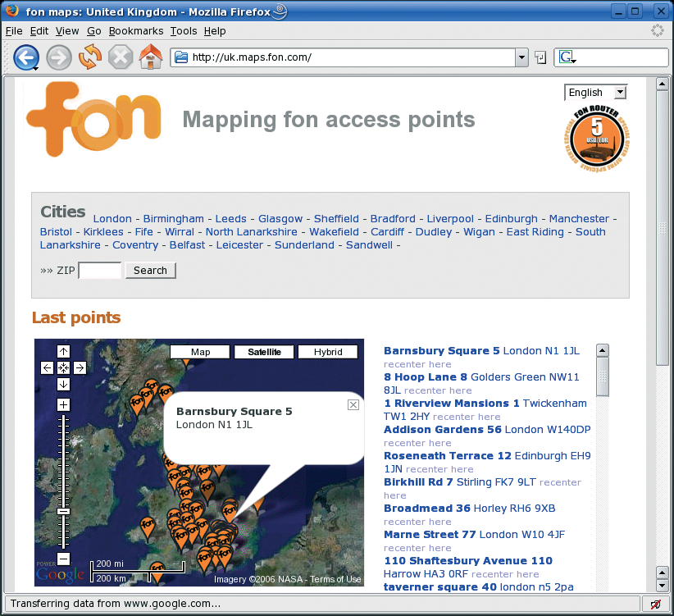The height and width of the screenshot is (616, 674).
Task: Open the Cardiff city link
Action: click(387, 231)
